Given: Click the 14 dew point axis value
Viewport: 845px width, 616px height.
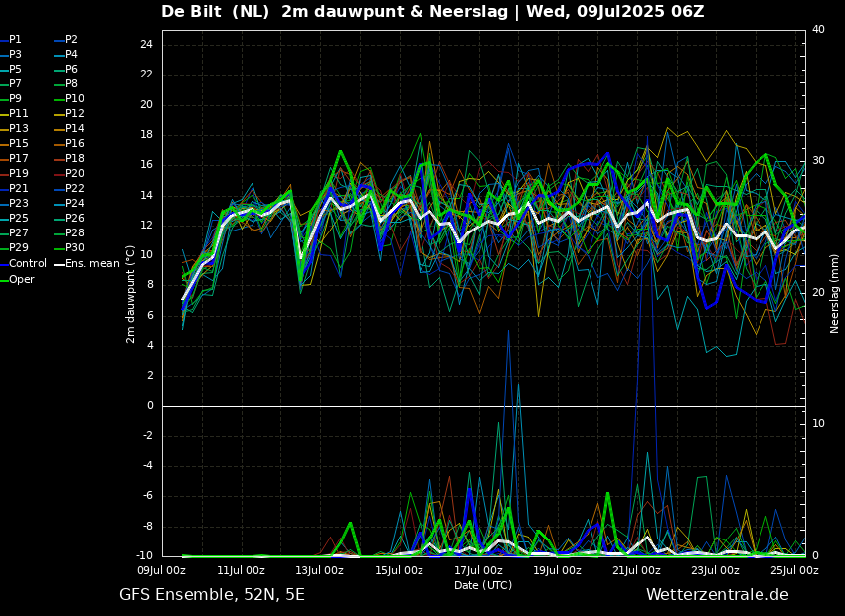Looking at the screenshot, I should pos(146,195).
